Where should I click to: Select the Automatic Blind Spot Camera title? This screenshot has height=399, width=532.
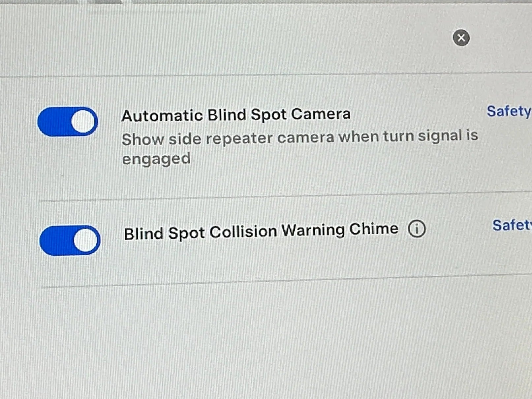coord(236,115)
